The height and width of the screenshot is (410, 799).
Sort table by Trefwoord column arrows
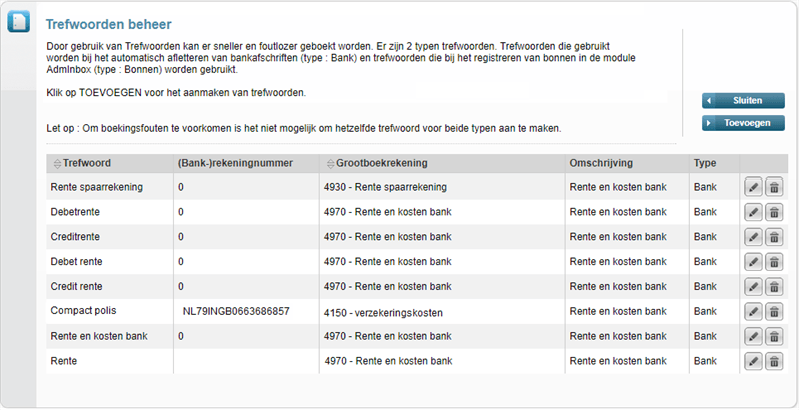(x=57, y=163)
